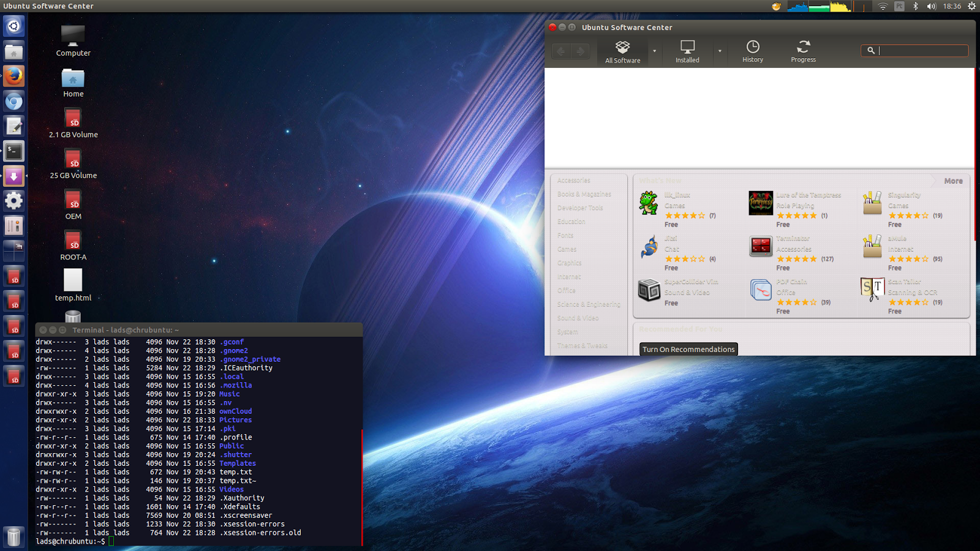The height and width of the screenshot is (551, 980).
Task: Open the Workspace Switcher in launcher
Action: tap(13, 250)
